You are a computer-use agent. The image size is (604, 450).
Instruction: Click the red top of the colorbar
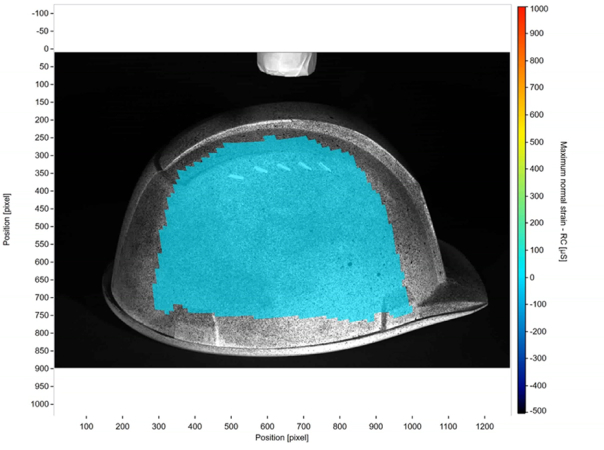click(521, 12)
